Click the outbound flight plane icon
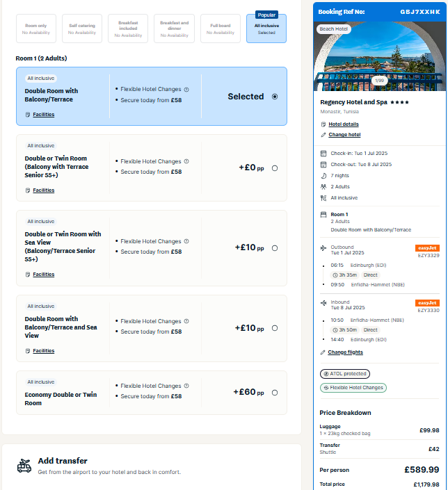 click(x=323, y=248)
